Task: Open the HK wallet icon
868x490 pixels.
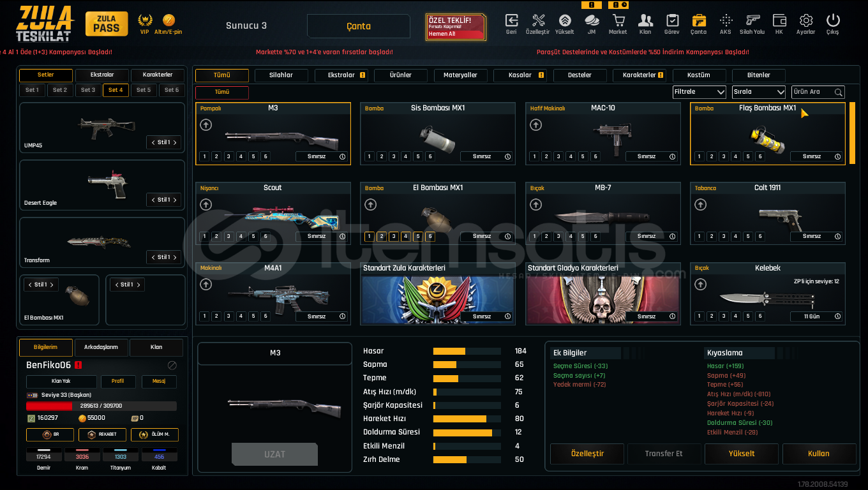Action: pyautogui.click(x=779, y=20)
